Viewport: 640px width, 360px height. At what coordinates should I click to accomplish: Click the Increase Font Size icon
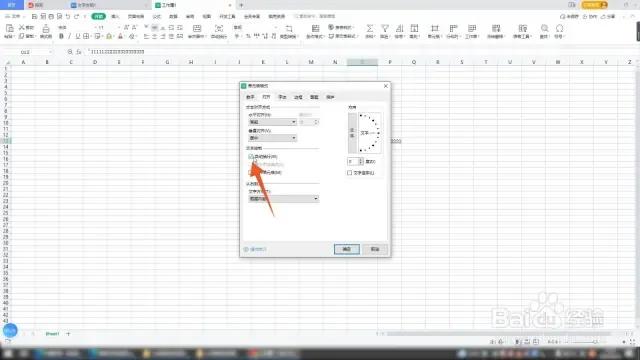[126, 27]
